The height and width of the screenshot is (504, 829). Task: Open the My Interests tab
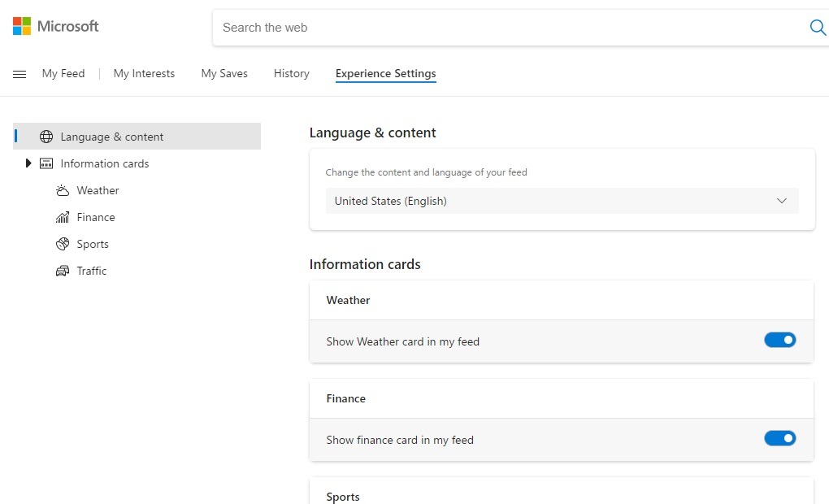(144, 73)
